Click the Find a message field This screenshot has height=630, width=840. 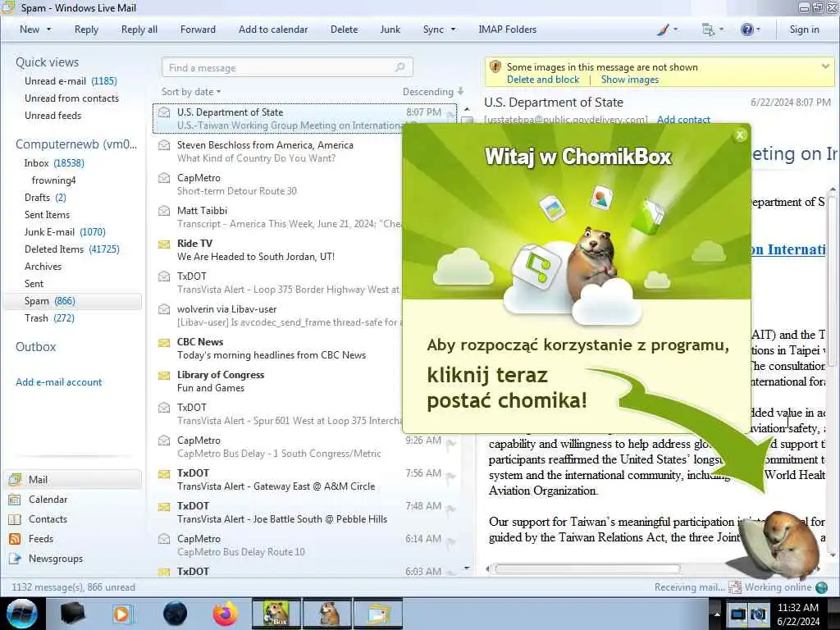[287, 67]
